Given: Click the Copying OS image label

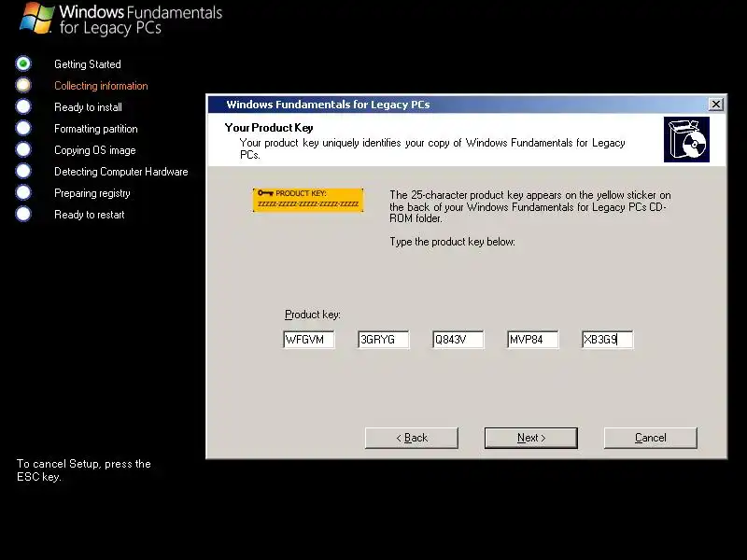Looking at the screenshot, I should [95, 150].
